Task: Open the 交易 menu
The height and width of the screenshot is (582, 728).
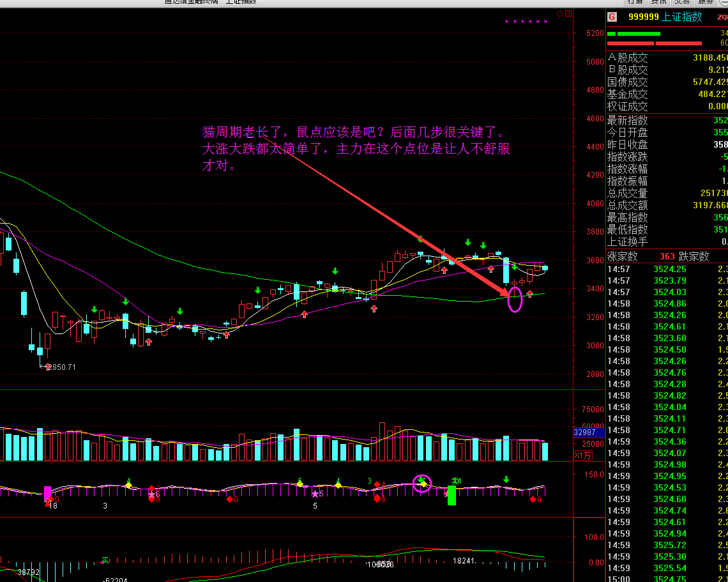Action: point(681,2)
